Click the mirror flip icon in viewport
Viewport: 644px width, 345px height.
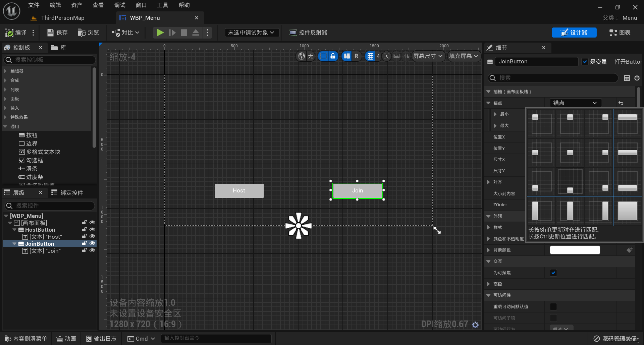(x=406, y=56)
